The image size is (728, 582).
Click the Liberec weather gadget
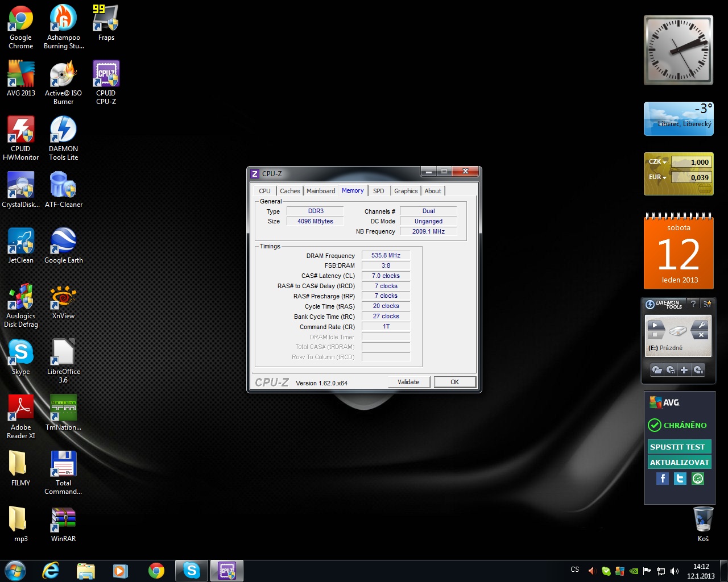[x=679, y=119]
